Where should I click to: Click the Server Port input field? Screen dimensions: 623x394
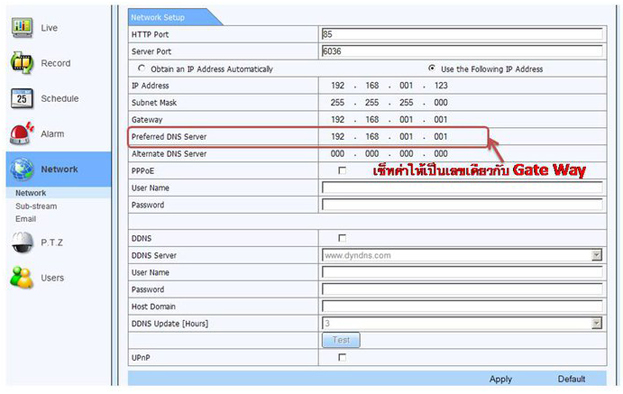pos(462,51)
